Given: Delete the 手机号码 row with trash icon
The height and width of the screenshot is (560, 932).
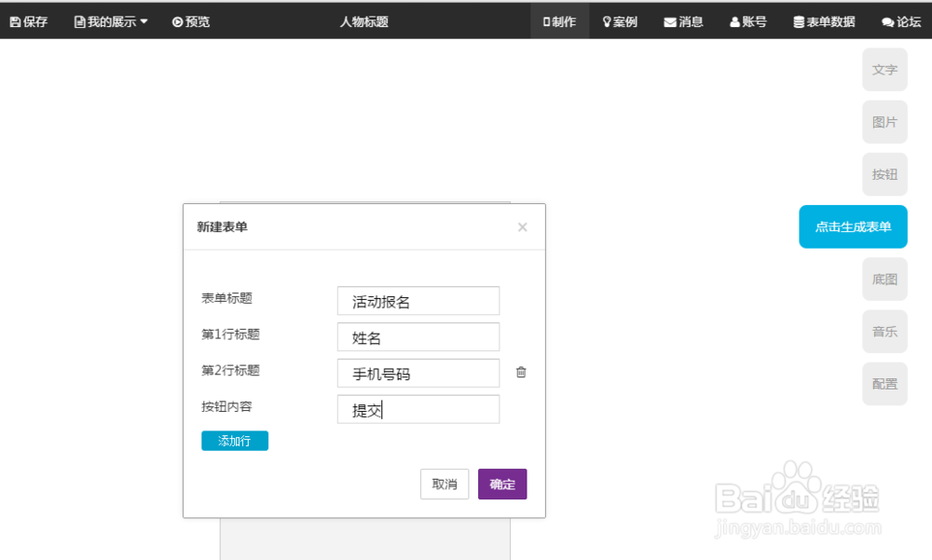Looking at the screenshot, I should click(521, 372).
